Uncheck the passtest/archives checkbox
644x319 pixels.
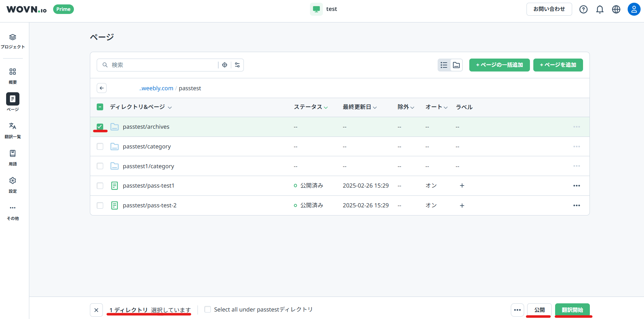tap(100, 127)
